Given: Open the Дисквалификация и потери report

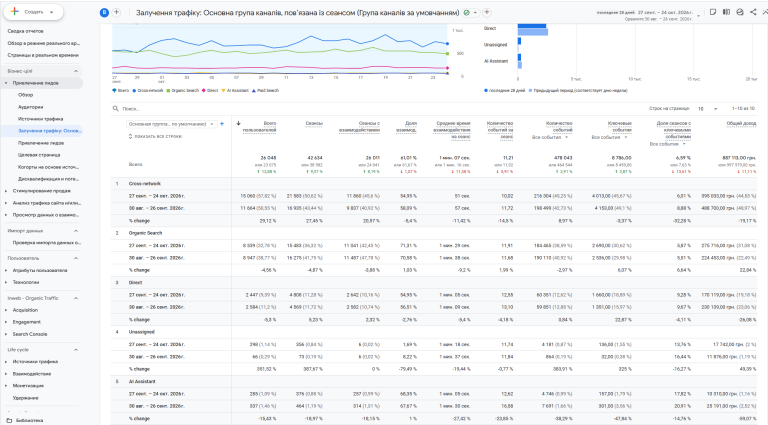Looking at the screenshot, I should tap(48, 179).
